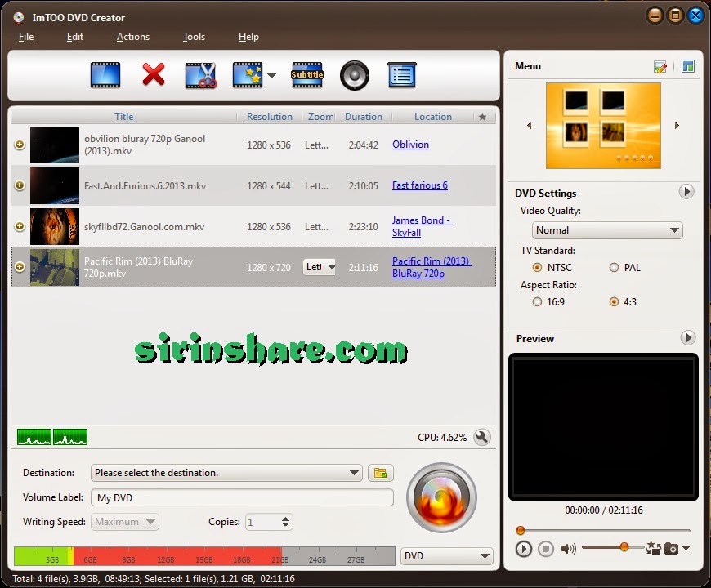Click the skyfllbd72 video thumbnail
The width and height of the screenshot is (711, 588).
55,226
